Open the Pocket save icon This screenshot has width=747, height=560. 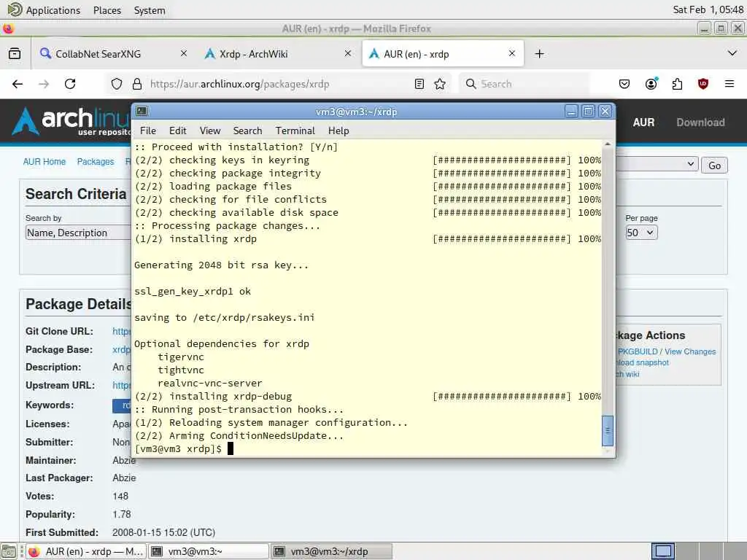coord(624,85)
